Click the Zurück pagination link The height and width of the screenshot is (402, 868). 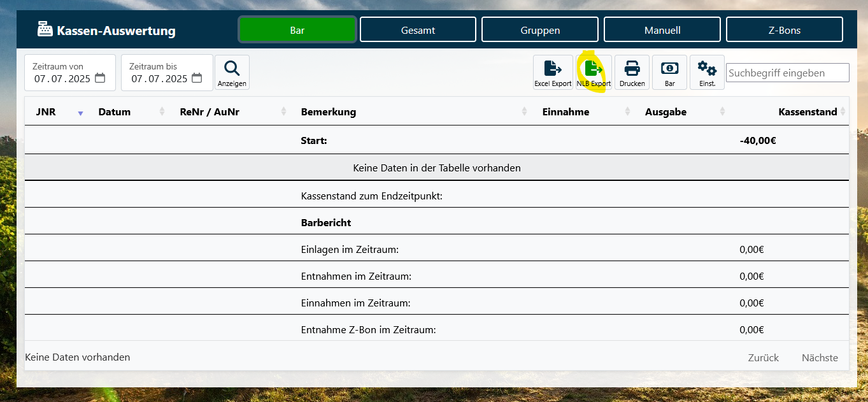coord(763,357)
